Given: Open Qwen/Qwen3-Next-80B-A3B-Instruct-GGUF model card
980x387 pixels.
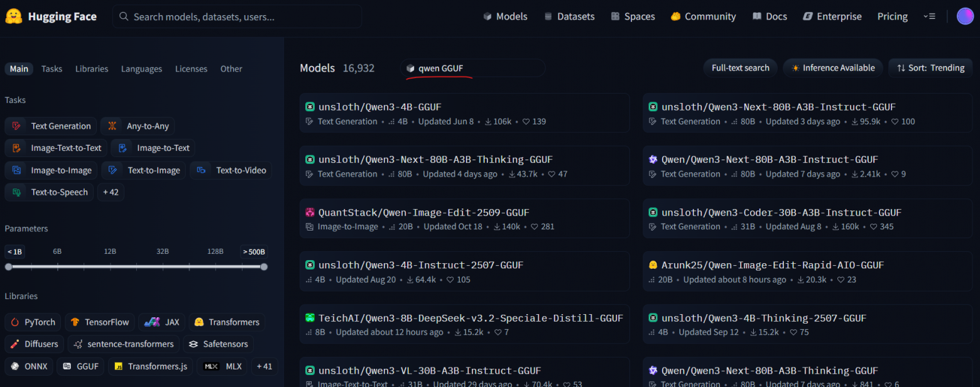Looking at the screenshot, I should click(807, 166).
